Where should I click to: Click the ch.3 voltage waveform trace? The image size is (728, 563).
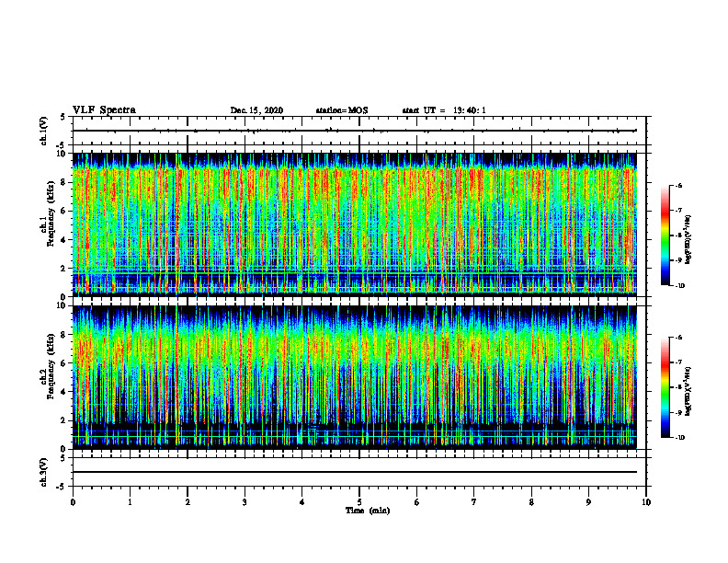tap(354, 472)
